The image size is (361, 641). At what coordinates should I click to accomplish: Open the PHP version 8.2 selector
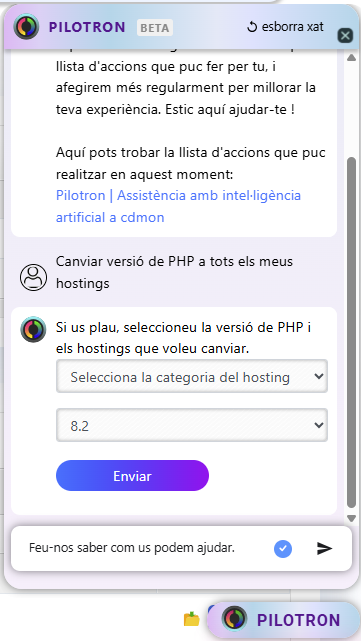coord(192,425)
